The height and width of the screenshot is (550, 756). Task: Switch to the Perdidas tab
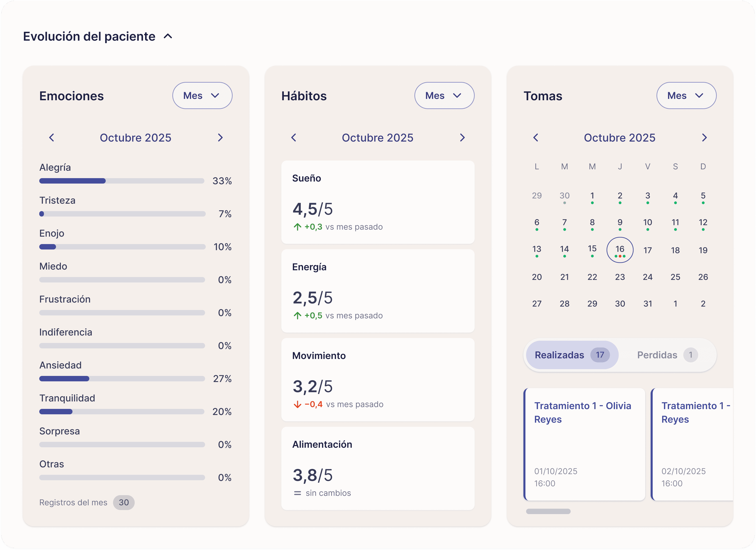(x=667, y=355)
